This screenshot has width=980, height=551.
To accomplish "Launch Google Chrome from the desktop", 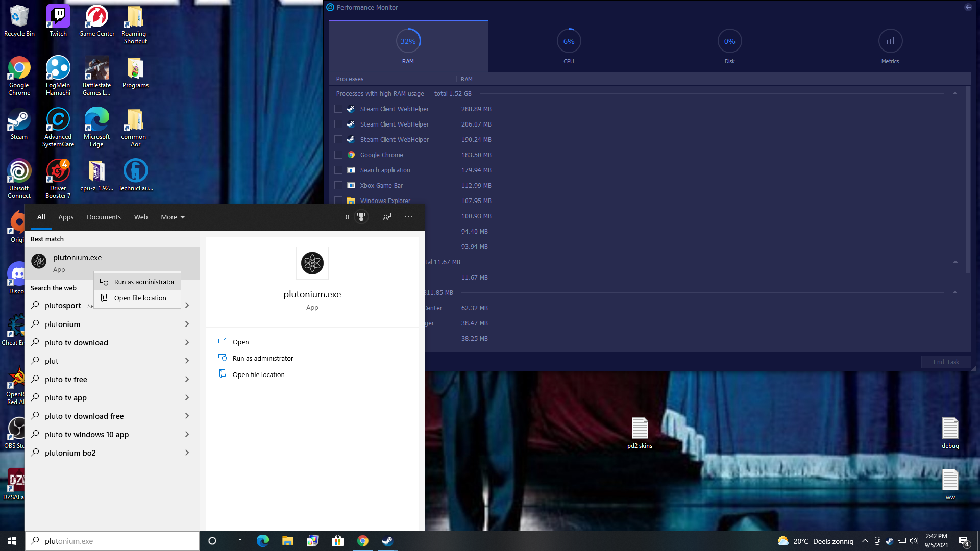I will point(19,76).
